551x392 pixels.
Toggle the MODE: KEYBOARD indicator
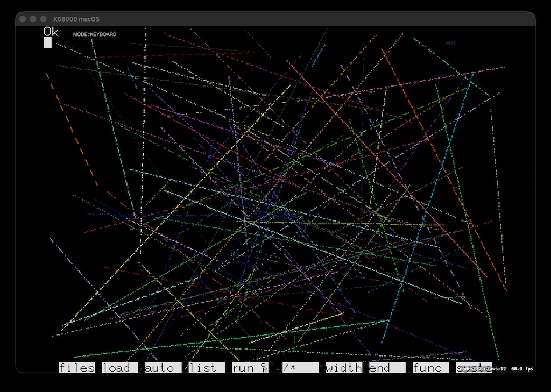coord(95,34)
